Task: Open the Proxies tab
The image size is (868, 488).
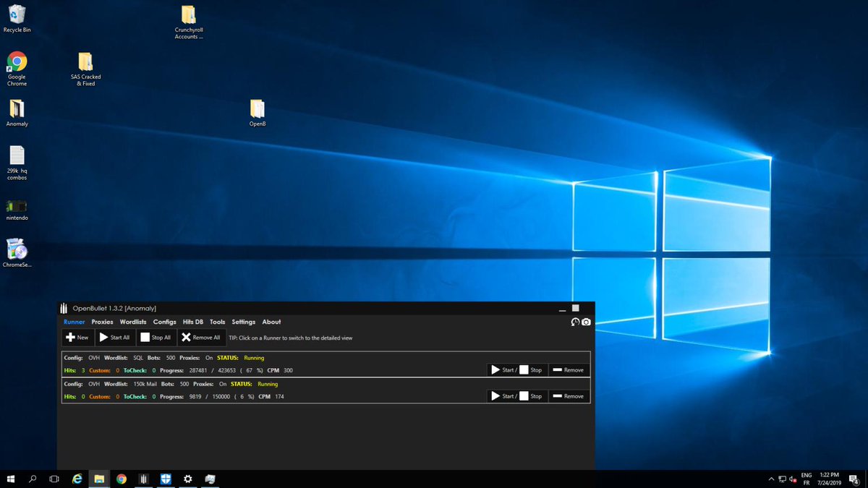Action: pyautogui.click(x=102, y=322)
